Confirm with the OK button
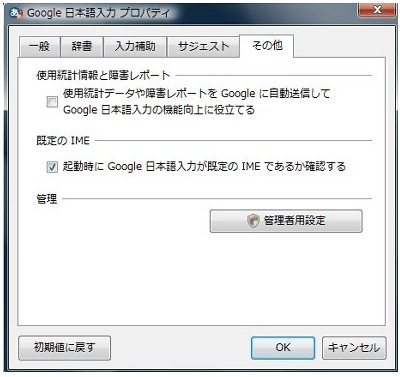The image size is (400, 377). click(283, 348)
